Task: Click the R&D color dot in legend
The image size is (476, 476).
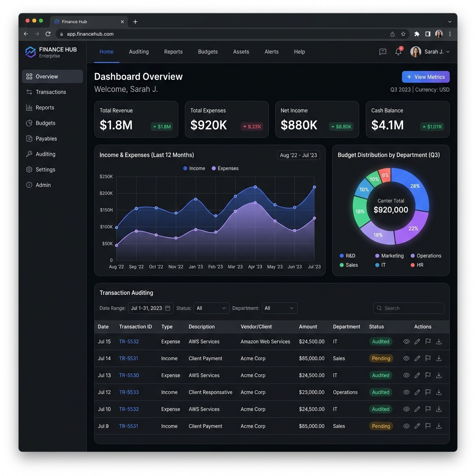Action: pyautogui.click(x=342, y=256)
